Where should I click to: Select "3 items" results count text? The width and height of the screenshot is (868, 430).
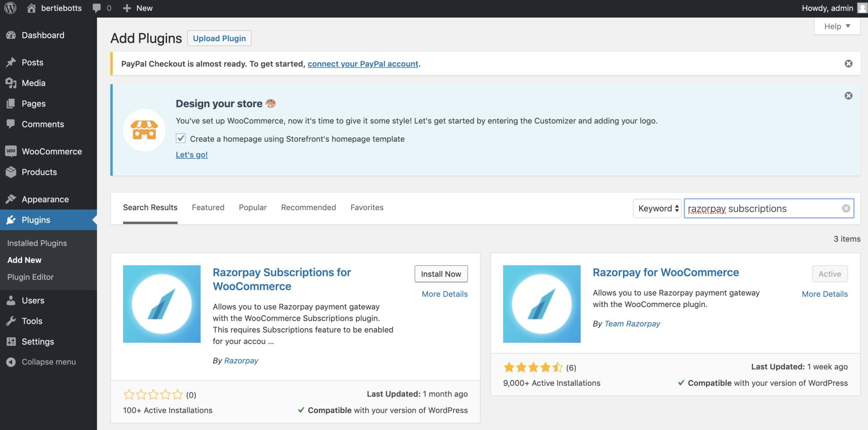(847, 239)
